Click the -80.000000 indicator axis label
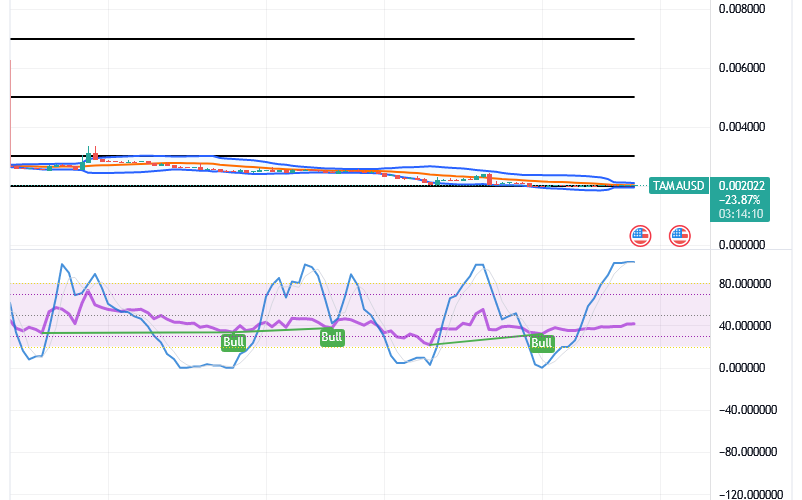Viewport: 802px width, 500px height. (x=748, y=452)
